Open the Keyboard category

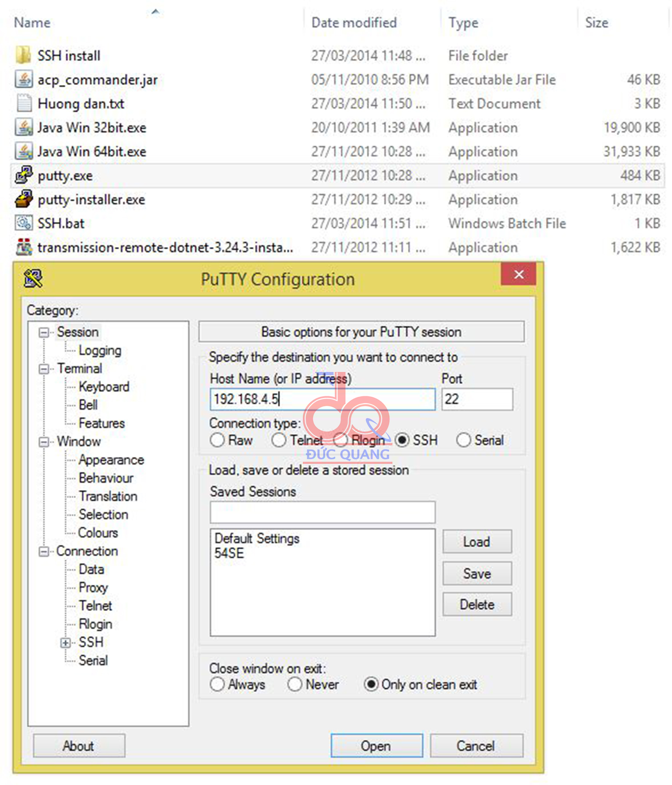point(104,386)
